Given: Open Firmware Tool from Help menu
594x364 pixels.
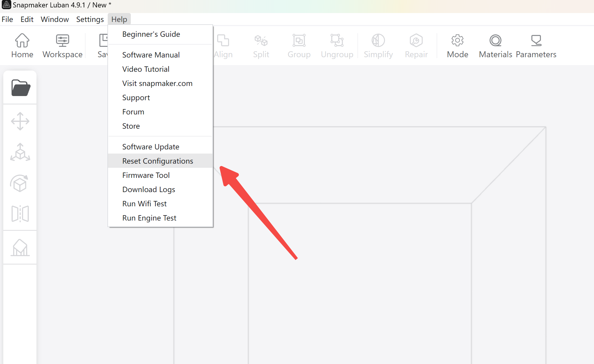Looking at the screenshot, I should coord(161,175).
